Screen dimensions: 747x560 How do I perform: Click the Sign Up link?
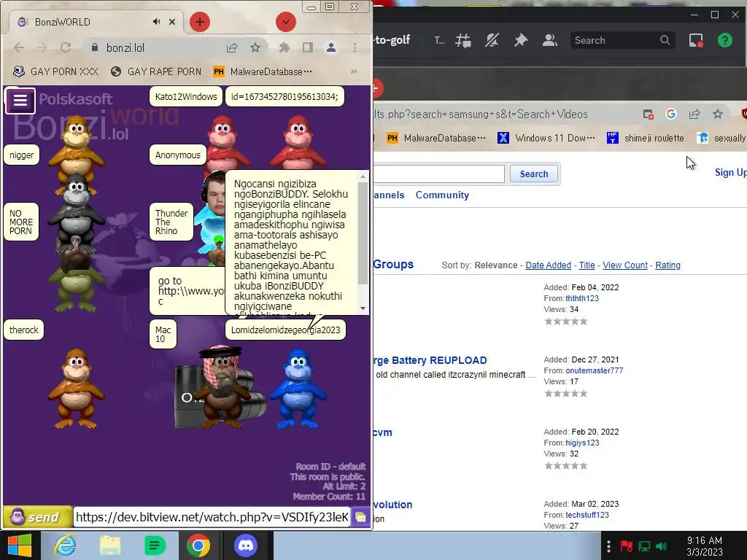coord(730,172)
